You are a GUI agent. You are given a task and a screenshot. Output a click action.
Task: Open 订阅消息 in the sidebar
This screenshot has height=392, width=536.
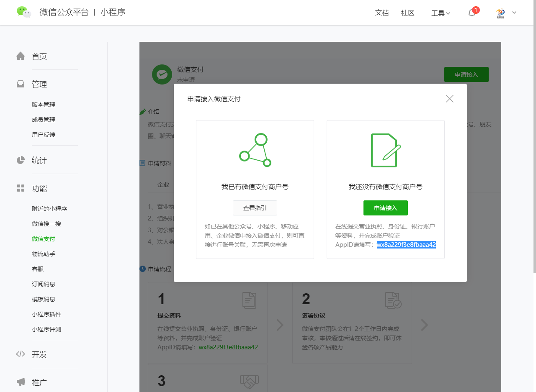(x=44, y=284)
